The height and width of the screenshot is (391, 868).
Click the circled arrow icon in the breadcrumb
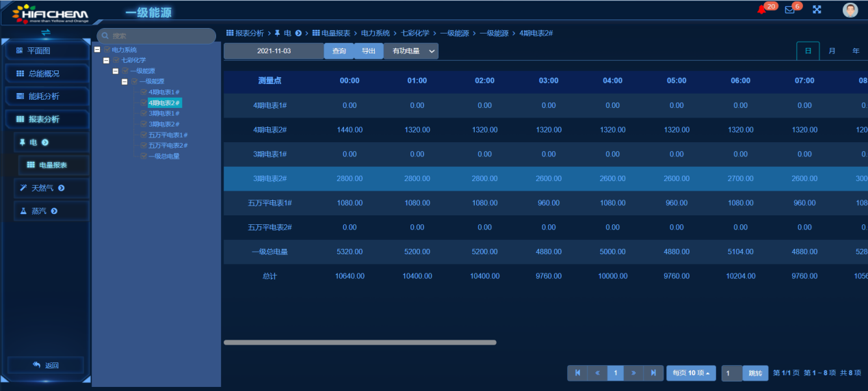(298, 33)
